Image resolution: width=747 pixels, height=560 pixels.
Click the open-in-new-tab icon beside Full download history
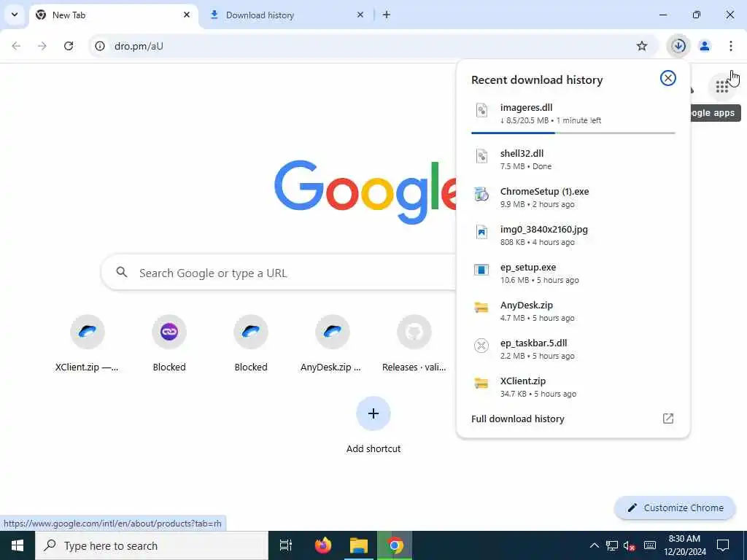tap(668, 419)
